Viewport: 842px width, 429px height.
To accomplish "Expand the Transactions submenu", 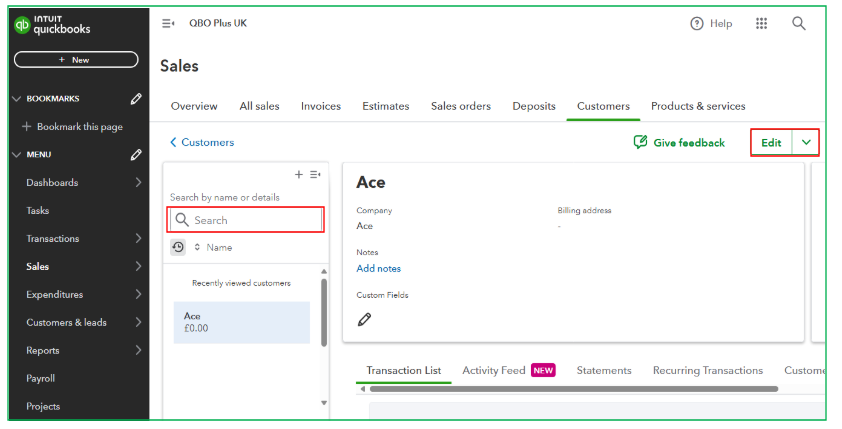I will (138, 239).
